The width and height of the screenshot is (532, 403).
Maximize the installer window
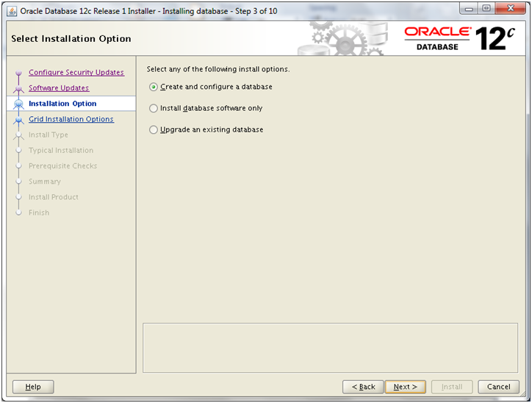486,9
